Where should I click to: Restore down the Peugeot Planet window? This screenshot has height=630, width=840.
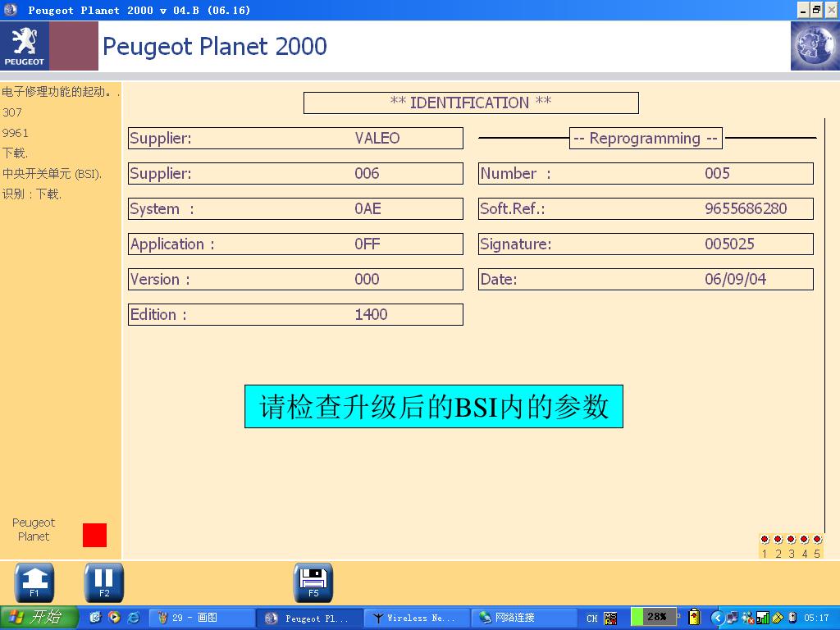point(816,10)
